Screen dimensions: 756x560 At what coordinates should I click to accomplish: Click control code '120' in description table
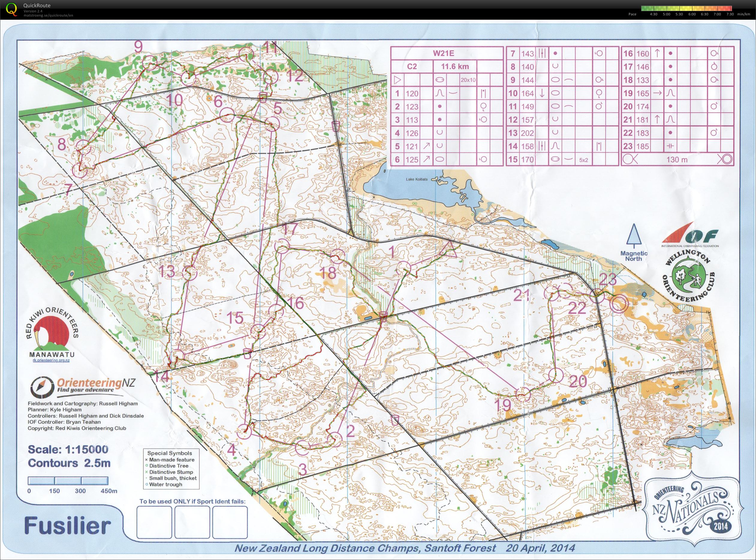(412, 93)
